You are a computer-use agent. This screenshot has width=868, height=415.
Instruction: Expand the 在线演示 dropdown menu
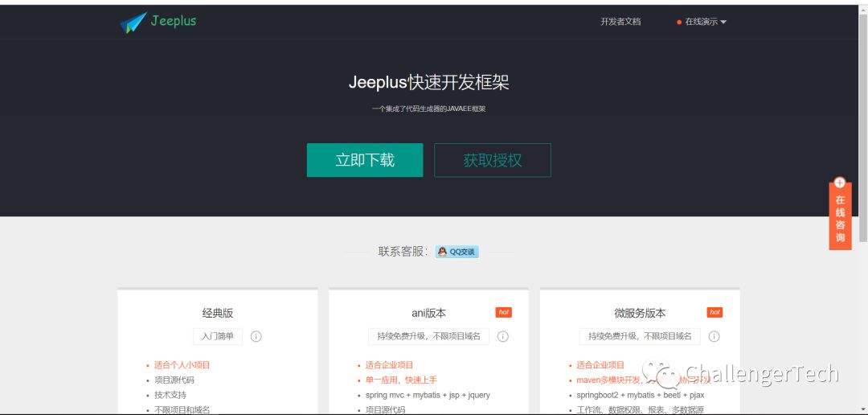click(x=702, y=22)
